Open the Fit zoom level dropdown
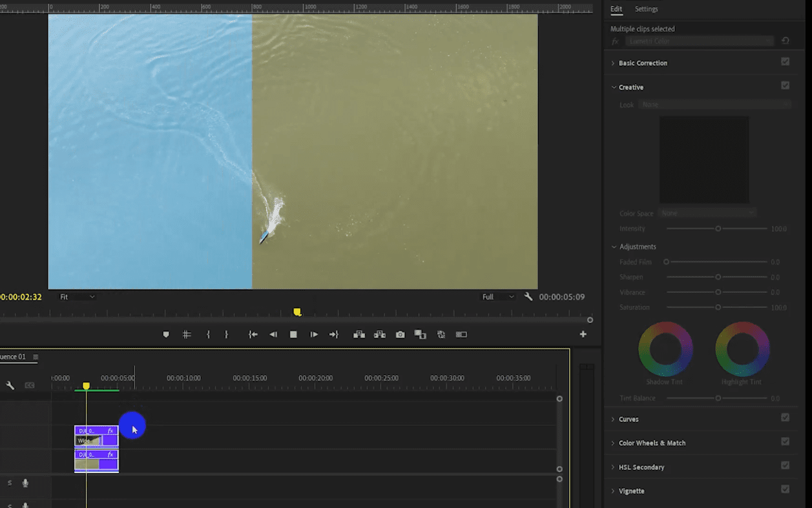Viewport: 812px width, 508px height. 78,297
